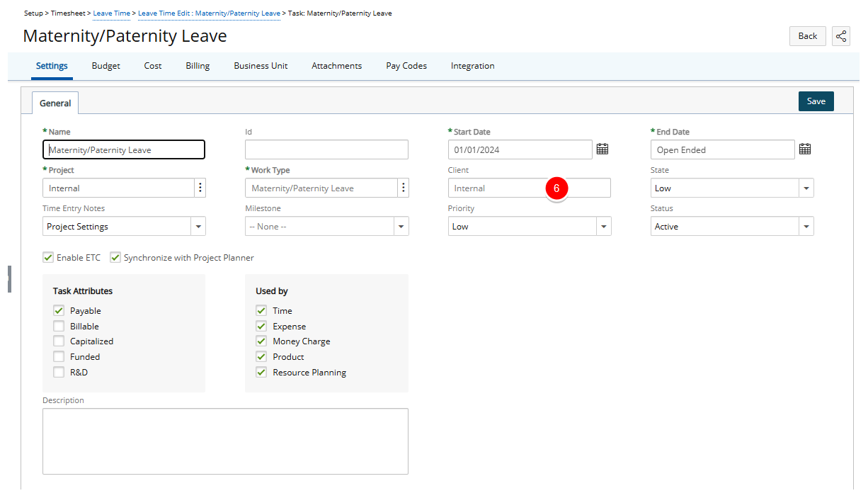Switch to the Business Unit tab

[261, 66]
